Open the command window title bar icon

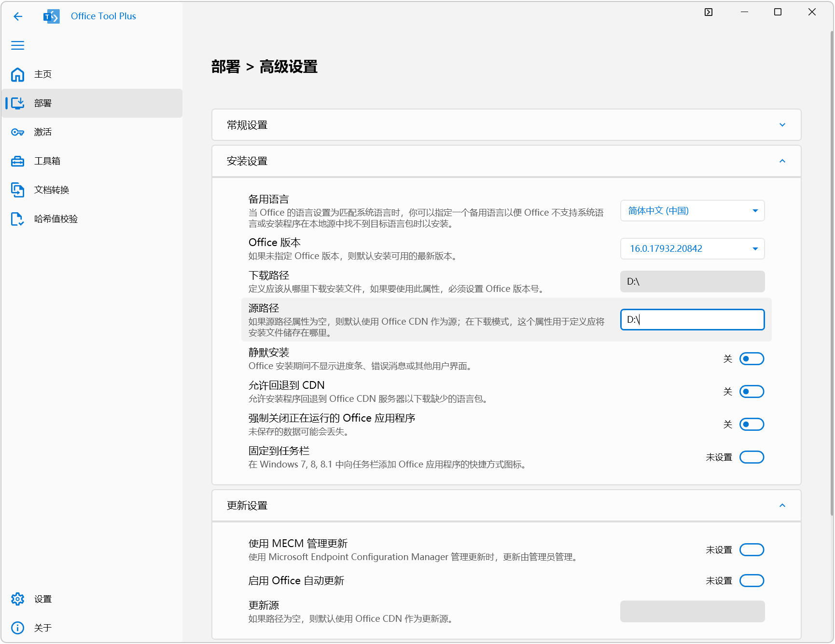click(x=709, y=12)
